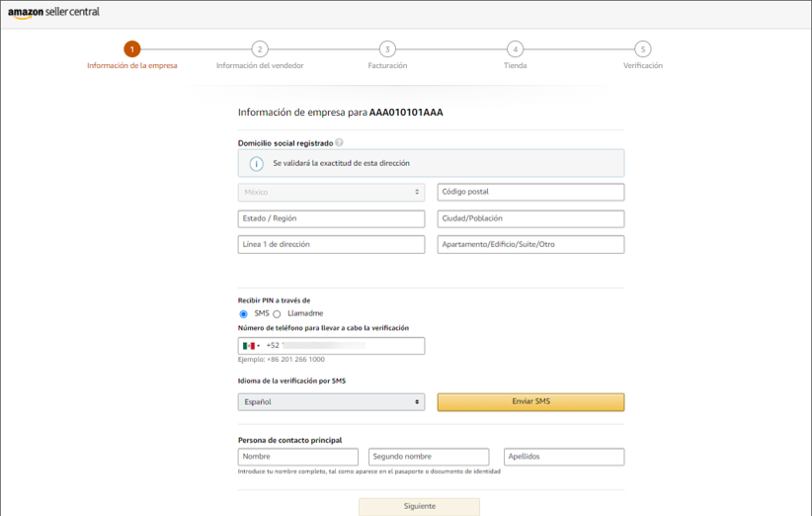Choose the Llamadme radio option

[x=277, y=314]
